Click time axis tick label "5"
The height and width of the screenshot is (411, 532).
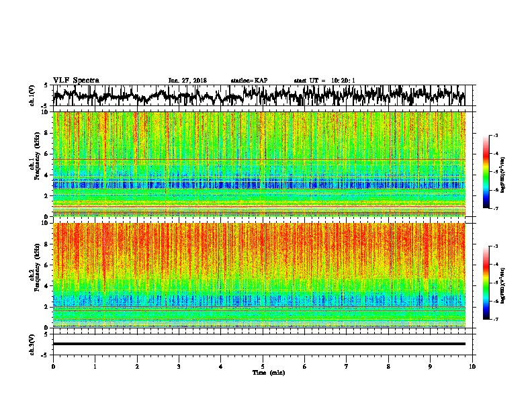[263, 367]
